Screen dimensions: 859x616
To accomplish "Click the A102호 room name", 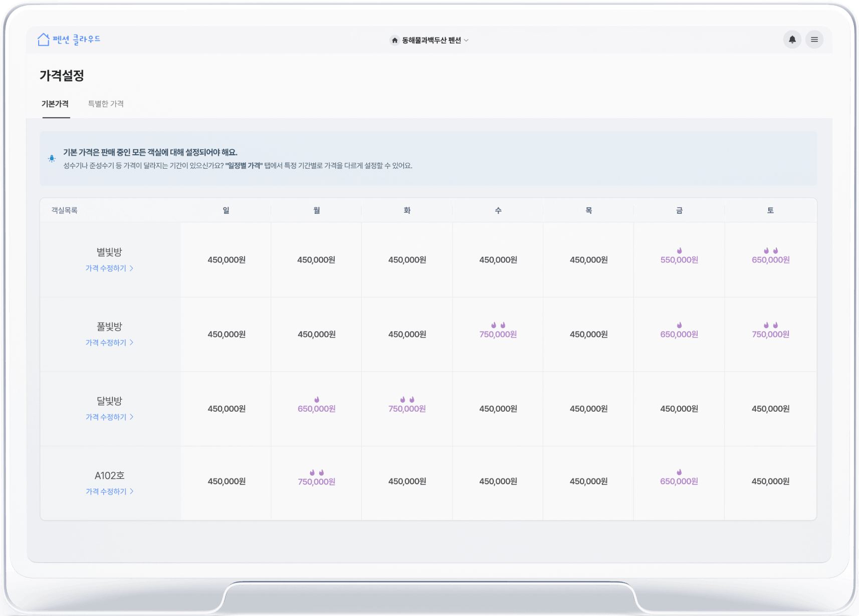I will 109,475.
